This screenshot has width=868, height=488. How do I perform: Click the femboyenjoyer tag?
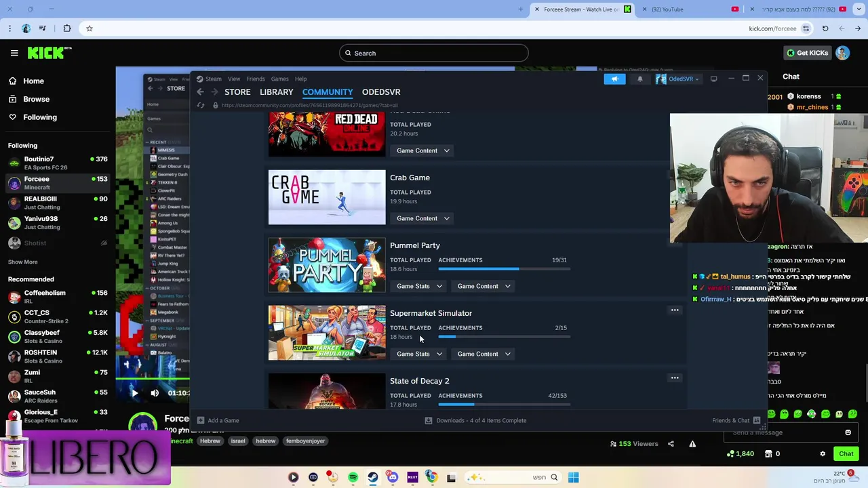coord(305,441)
